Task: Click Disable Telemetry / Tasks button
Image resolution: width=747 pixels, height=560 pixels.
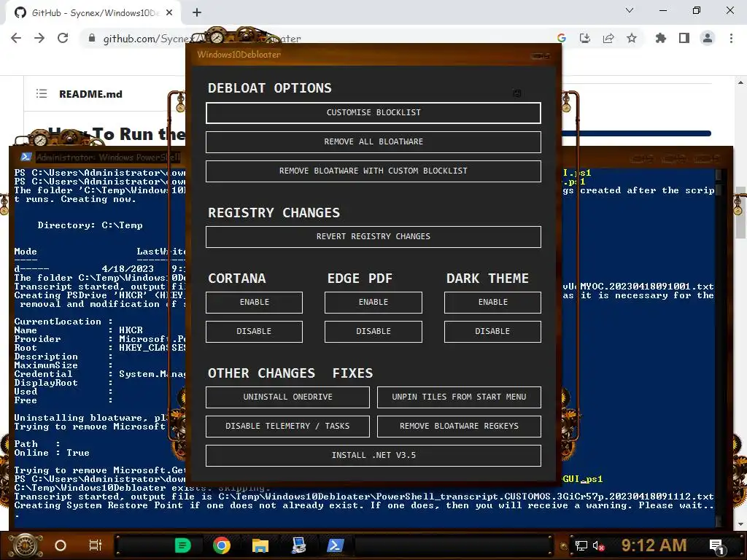Action: coord(287,426)
